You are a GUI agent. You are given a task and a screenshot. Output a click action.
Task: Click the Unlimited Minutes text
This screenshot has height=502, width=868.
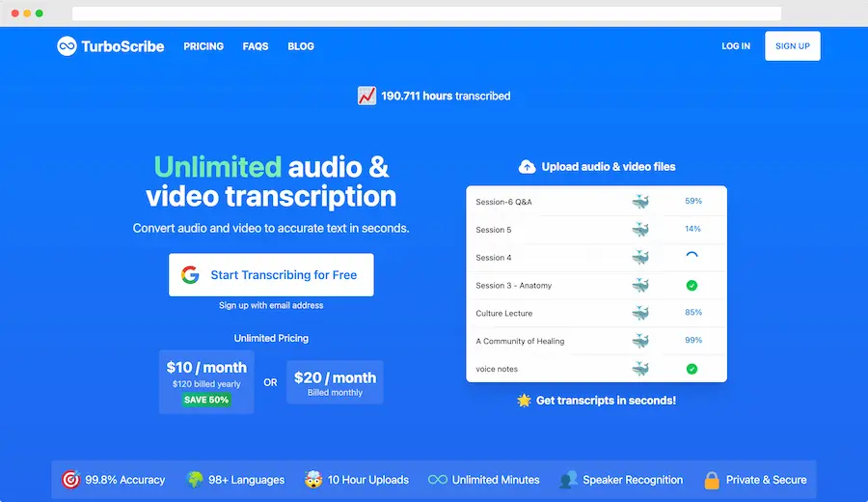point(496,481)
